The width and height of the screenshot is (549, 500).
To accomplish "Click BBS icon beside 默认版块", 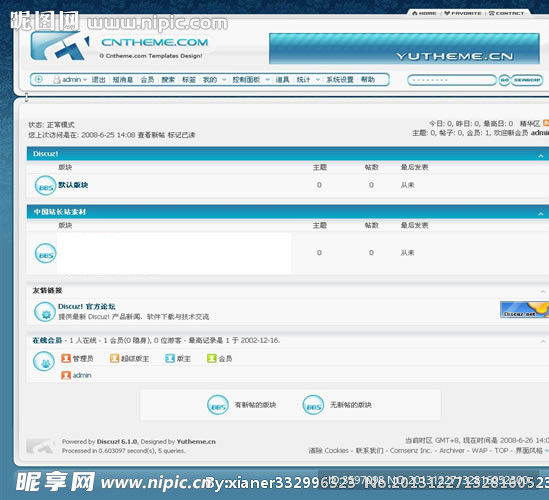I will click(x=46, y=186).
